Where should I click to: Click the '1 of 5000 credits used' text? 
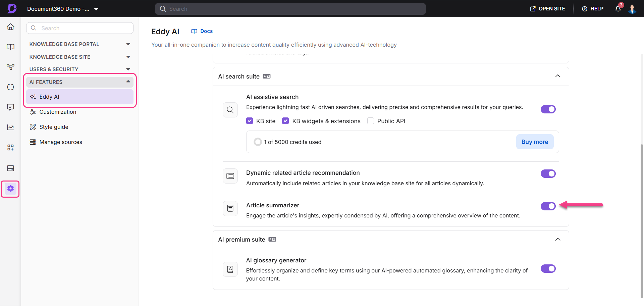pyautogui.click(x=292, y=142)
